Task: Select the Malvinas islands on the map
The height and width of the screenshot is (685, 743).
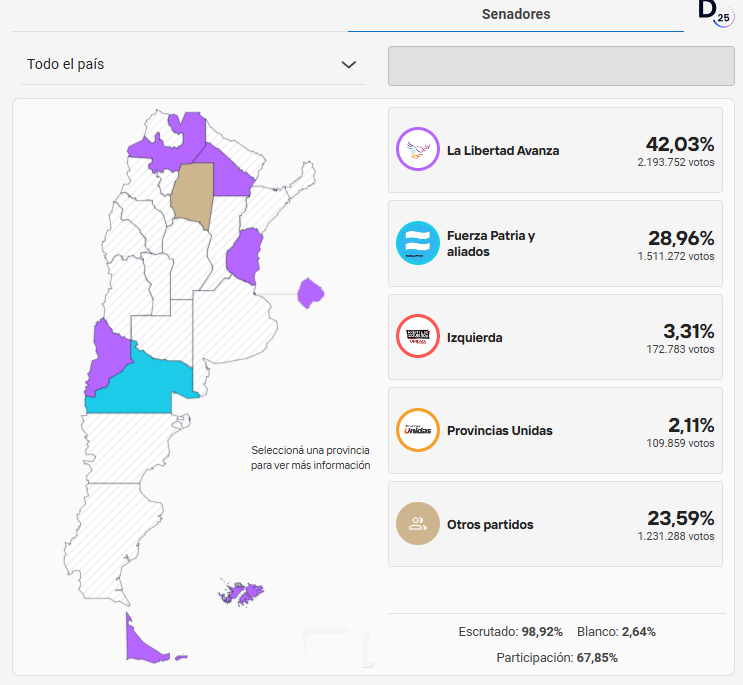Action: click(240, 592)
